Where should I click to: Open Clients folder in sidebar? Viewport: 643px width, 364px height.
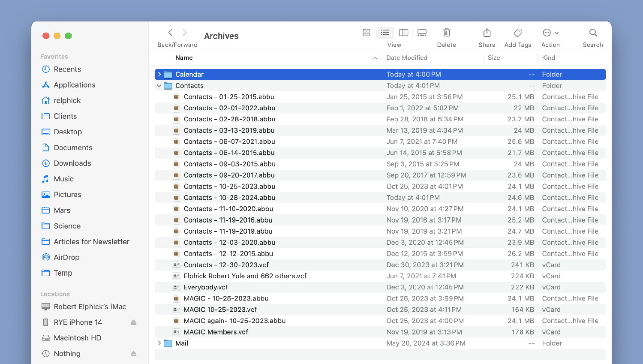[65, 116]
